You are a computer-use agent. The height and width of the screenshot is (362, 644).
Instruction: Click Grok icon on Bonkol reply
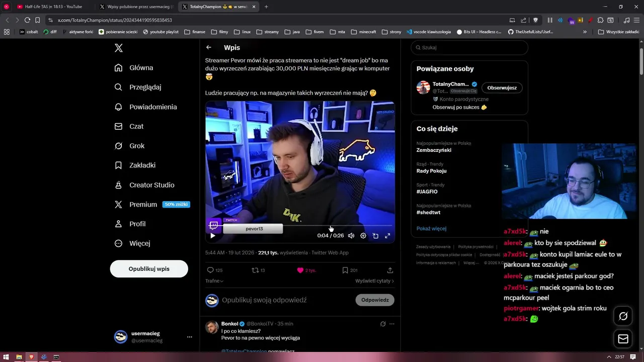tap(383, 324)
